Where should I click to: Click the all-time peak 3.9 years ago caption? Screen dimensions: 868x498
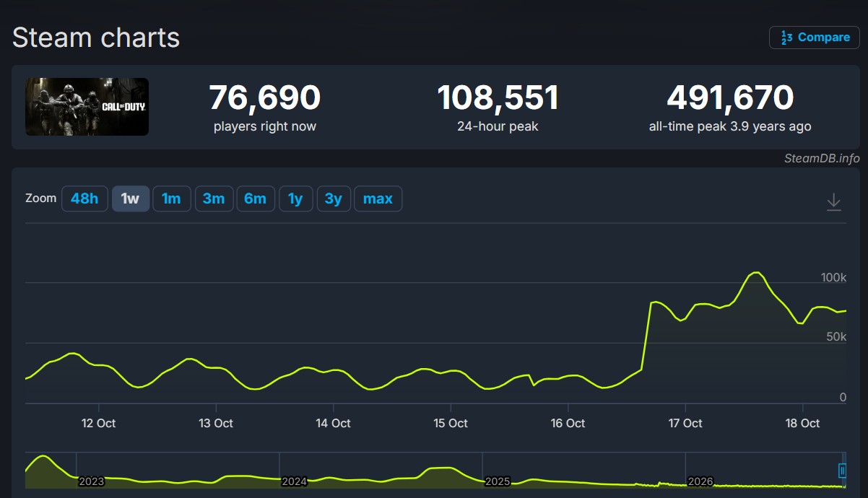tap(730, 126)
